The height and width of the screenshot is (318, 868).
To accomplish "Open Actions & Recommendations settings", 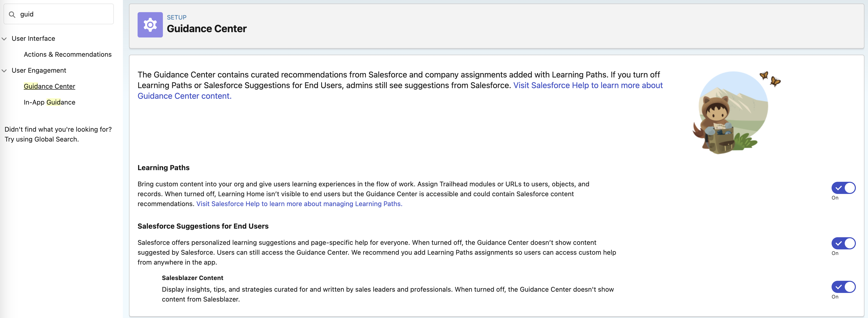I will click(x=67, y=54).
